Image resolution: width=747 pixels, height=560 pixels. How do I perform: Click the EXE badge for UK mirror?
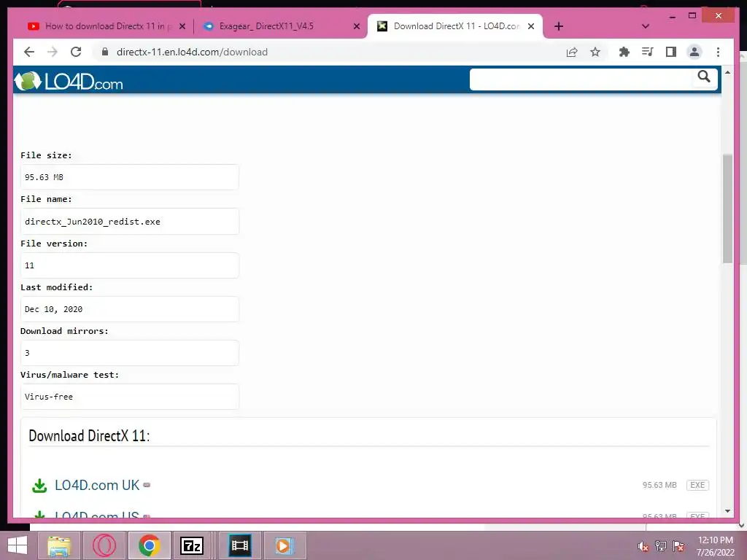[697, 485]
